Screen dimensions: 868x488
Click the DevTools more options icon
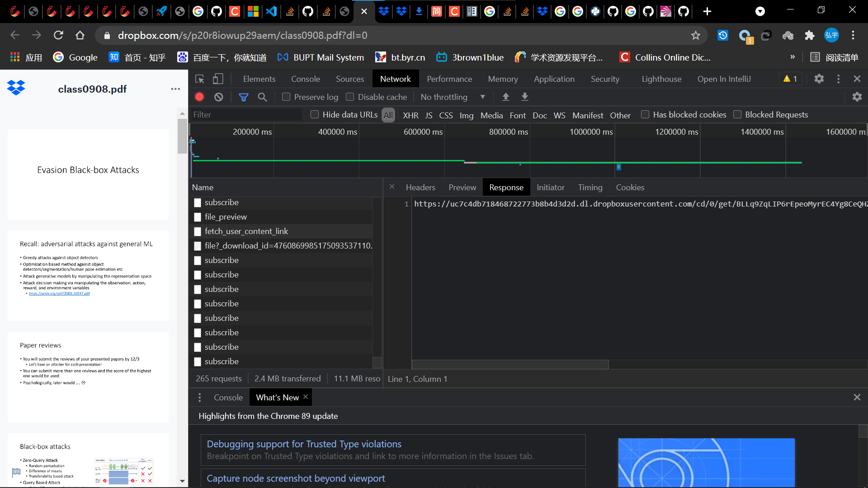pyautogui.click(x=838, y=78)
